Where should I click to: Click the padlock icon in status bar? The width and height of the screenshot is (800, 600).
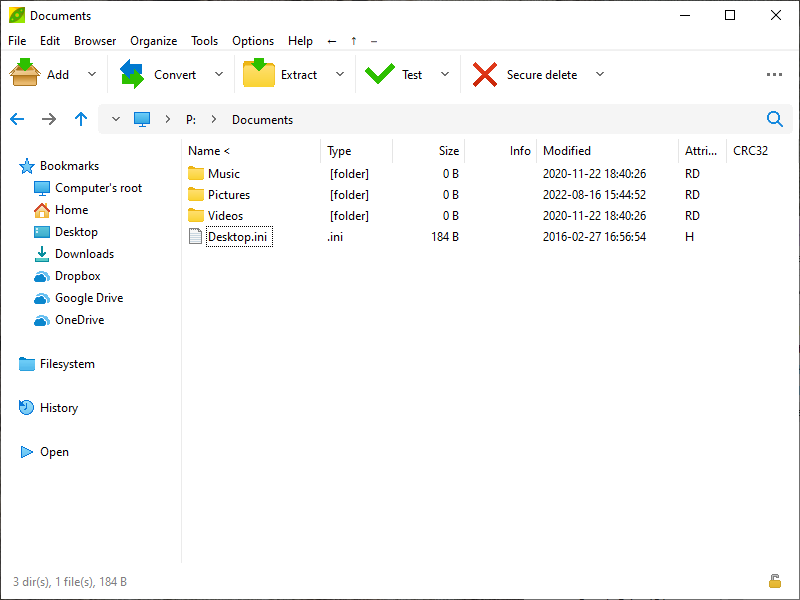point(774,581)
